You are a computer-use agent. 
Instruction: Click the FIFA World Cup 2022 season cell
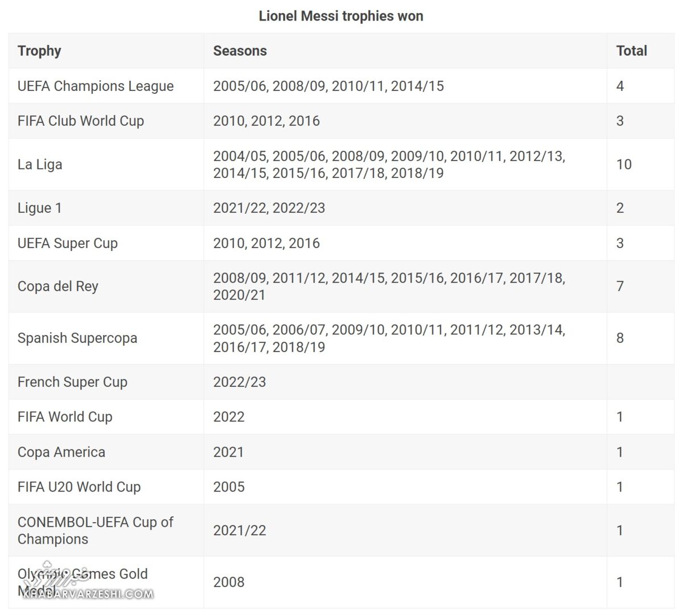tap(229, 417)
